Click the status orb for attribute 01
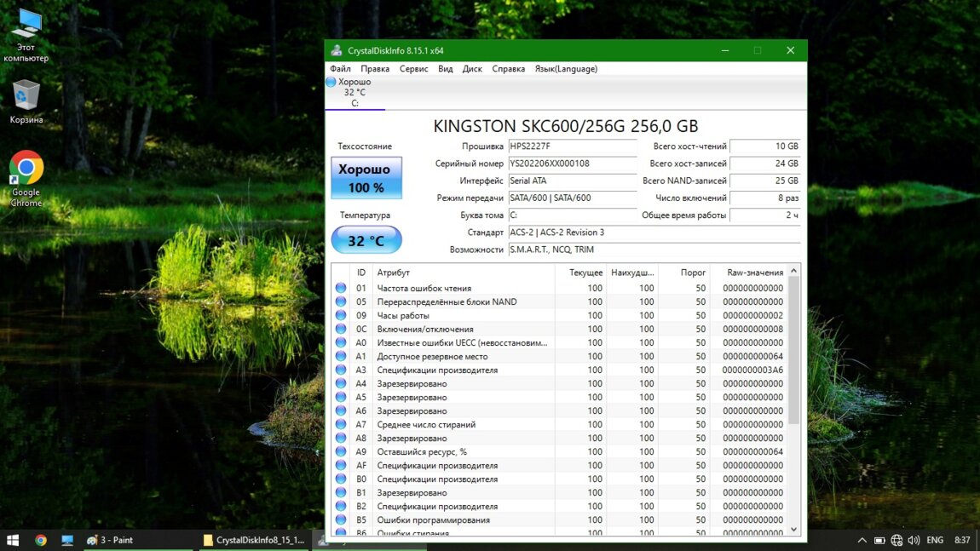The width and height of the screenshot is (980, 551). pyautogui.click(x=341, y=289)
